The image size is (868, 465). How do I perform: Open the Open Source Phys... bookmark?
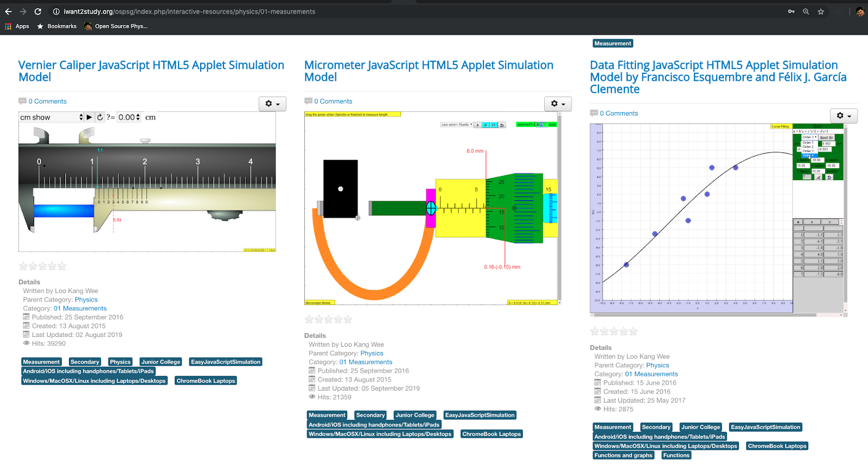pos(116,26)
